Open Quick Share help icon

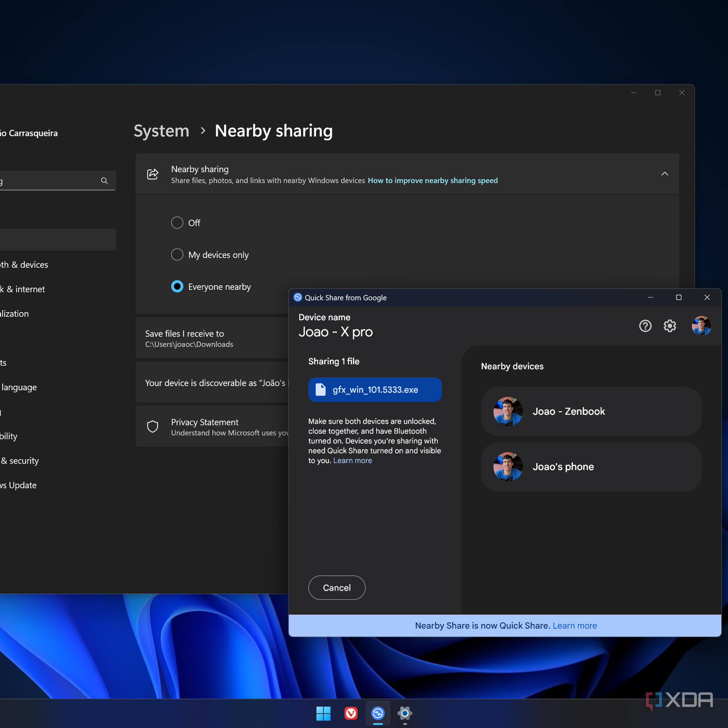[x=645, y=326]
